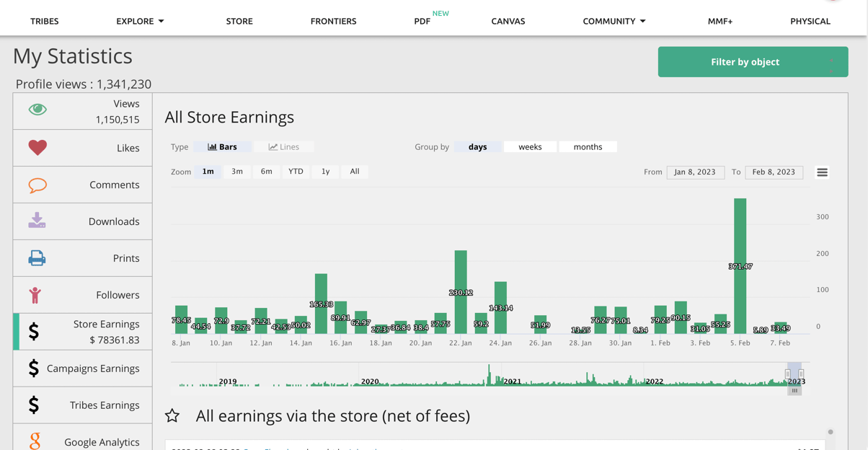Go to the Frontiers menu item

pos(333,21)
